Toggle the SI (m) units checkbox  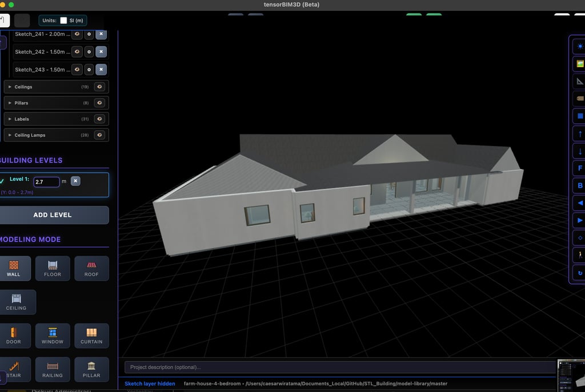point(63,21)
